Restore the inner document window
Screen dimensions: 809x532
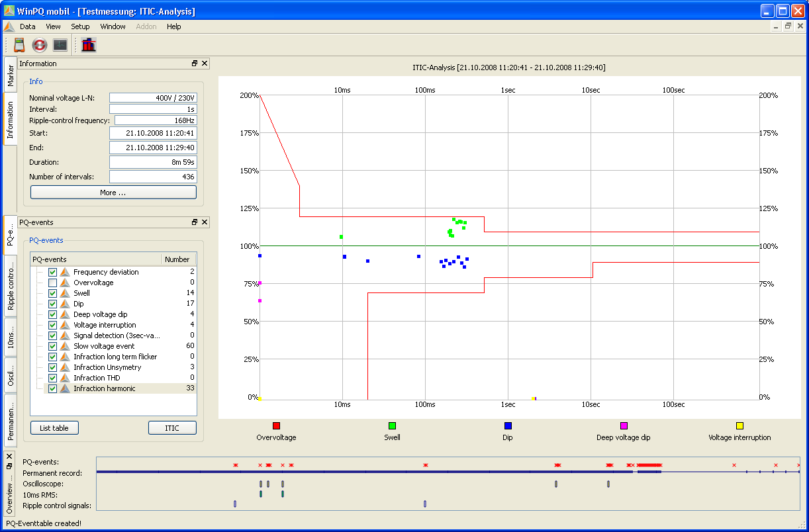coord(788,26)
